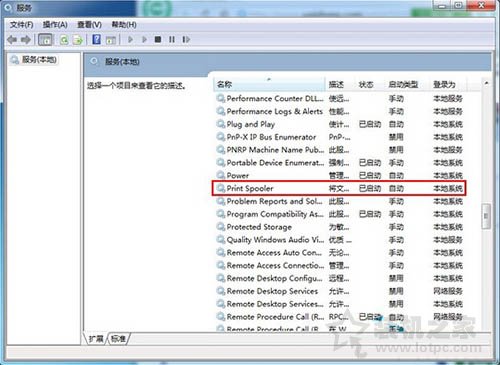Click the Stop Service square icon
This screenshot has width=500, height=365.
pyautogui.click(x=158, y=40)
